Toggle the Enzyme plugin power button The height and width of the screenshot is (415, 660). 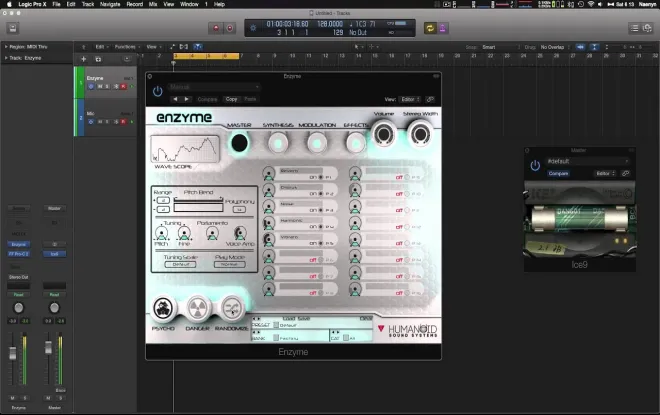pyautogui.click(x=157, y=91)
